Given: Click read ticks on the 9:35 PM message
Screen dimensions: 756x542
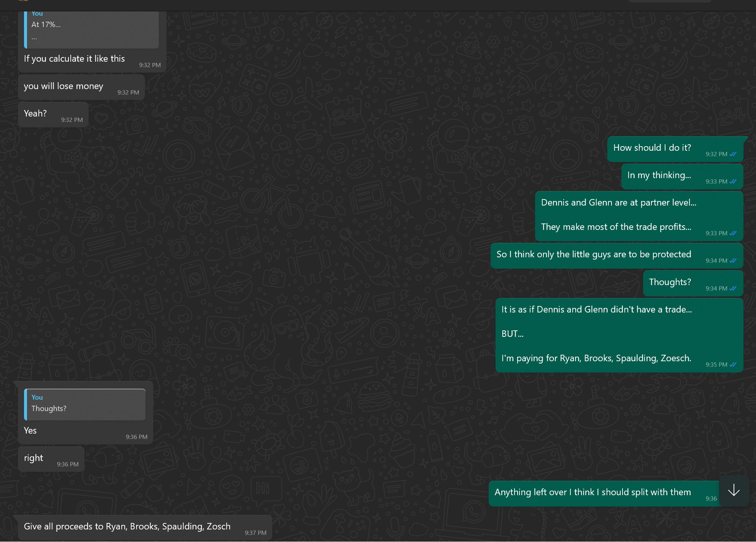Looking at the screenshot, I should [733, 365].
